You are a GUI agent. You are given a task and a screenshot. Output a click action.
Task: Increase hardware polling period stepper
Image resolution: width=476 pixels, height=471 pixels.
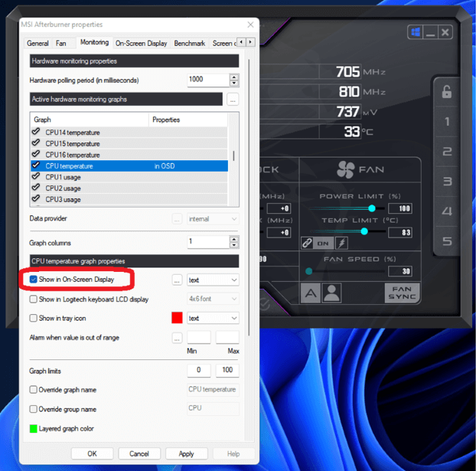coord(234,77)
